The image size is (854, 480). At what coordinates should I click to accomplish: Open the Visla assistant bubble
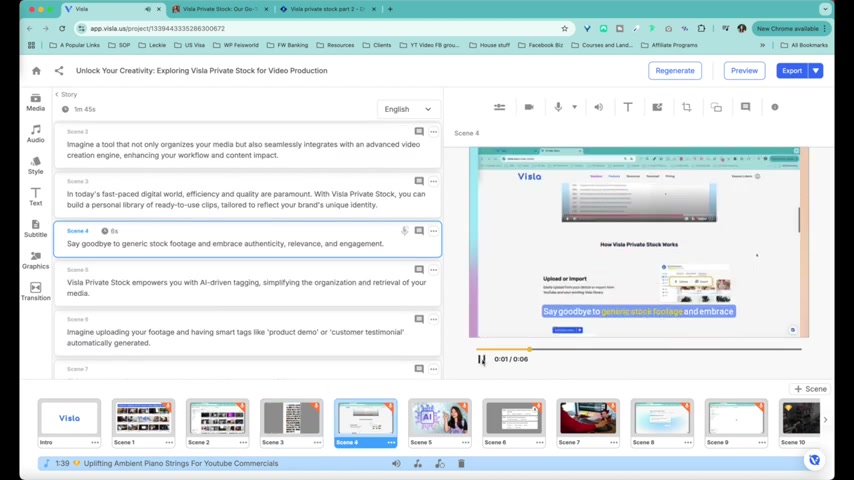coord(814,460)
